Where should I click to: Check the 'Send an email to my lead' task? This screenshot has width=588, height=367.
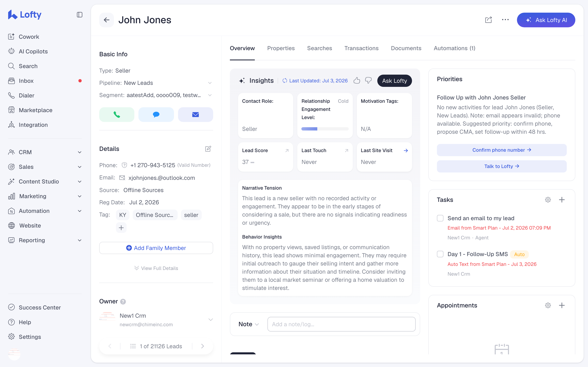click(440, 218)
